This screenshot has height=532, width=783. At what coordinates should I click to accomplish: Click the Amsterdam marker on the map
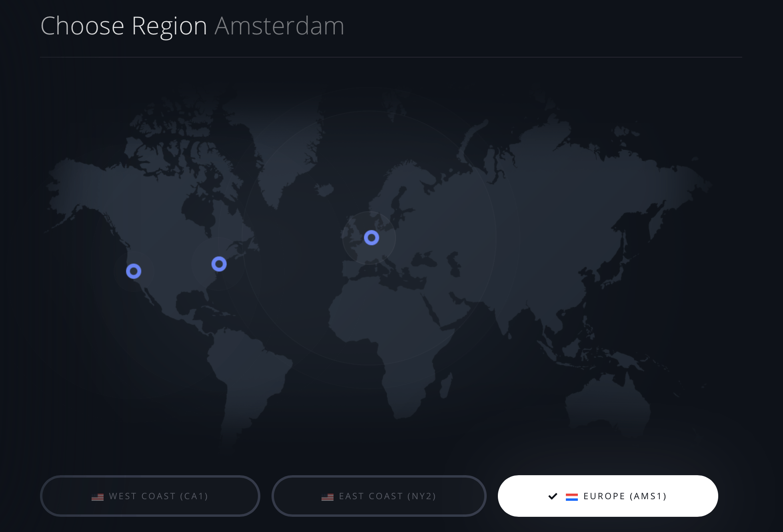tap(372, 238)
